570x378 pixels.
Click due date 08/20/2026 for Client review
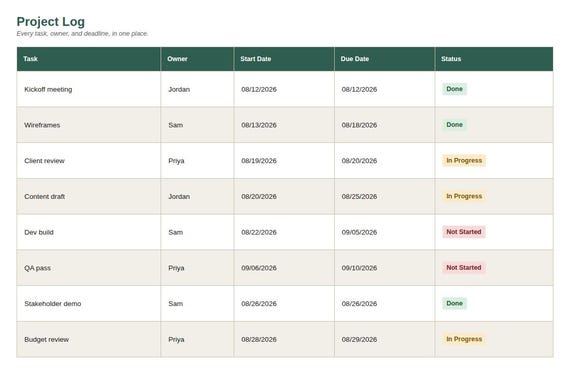pyautogui.click(x=359, y=161)
